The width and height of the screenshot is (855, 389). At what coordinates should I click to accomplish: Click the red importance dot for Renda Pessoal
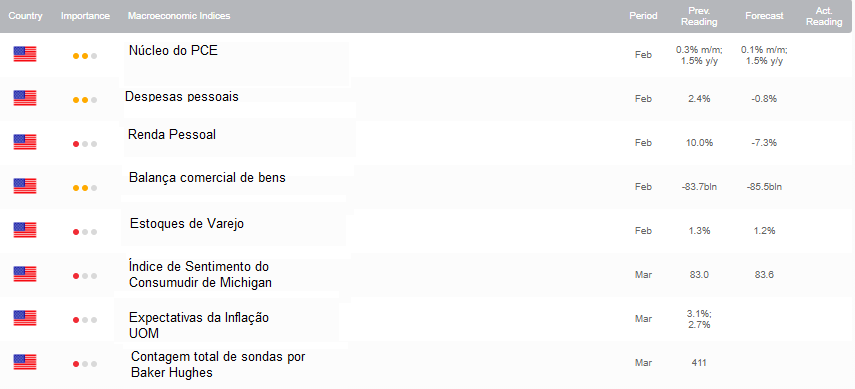click(x=76, y=144)
